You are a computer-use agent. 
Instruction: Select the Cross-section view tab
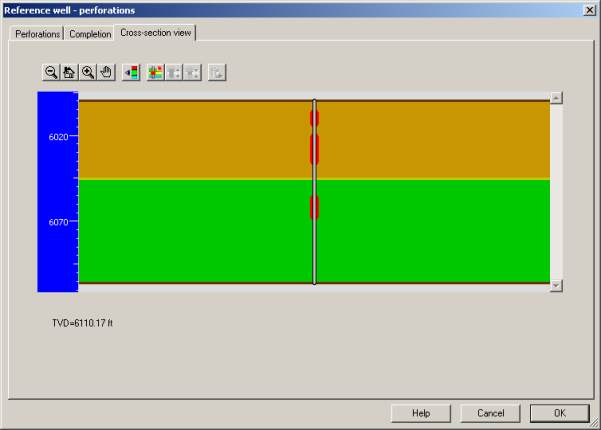tap(156, 33)
